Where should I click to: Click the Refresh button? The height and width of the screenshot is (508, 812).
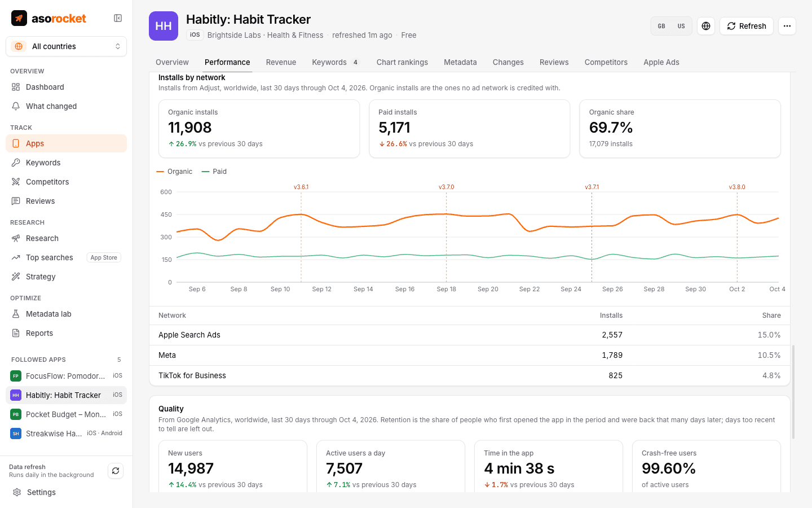[747, 26]
